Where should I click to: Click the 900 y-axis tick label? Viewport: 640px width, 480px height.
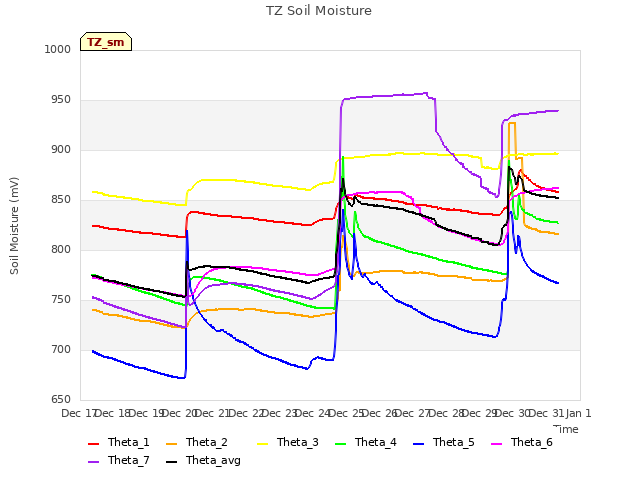coord(61,150)
